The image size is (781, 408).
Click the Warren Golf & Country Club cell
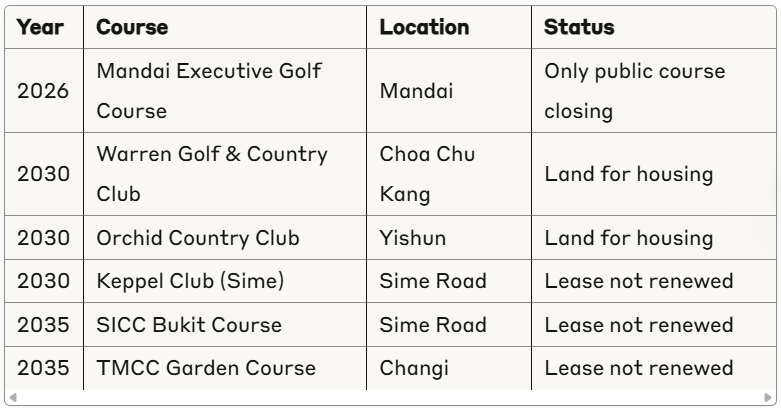[211, 174]
